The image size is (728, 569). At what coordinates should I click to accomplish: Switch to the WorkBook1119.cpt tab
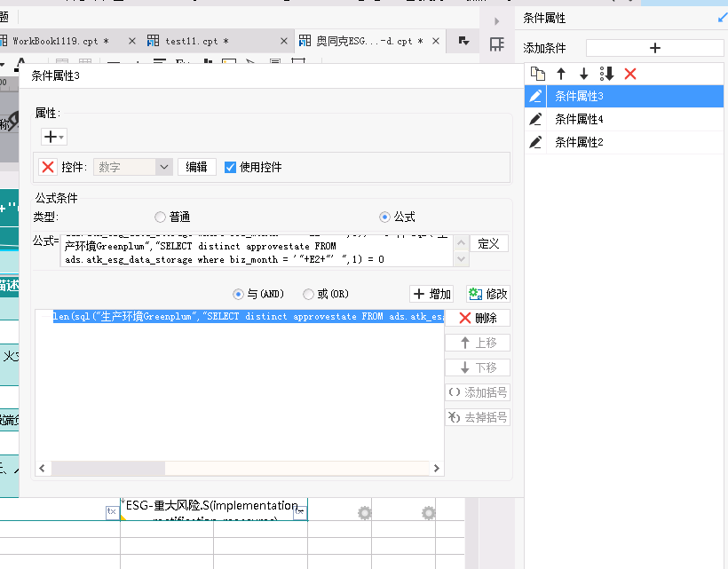click(60, 41)
